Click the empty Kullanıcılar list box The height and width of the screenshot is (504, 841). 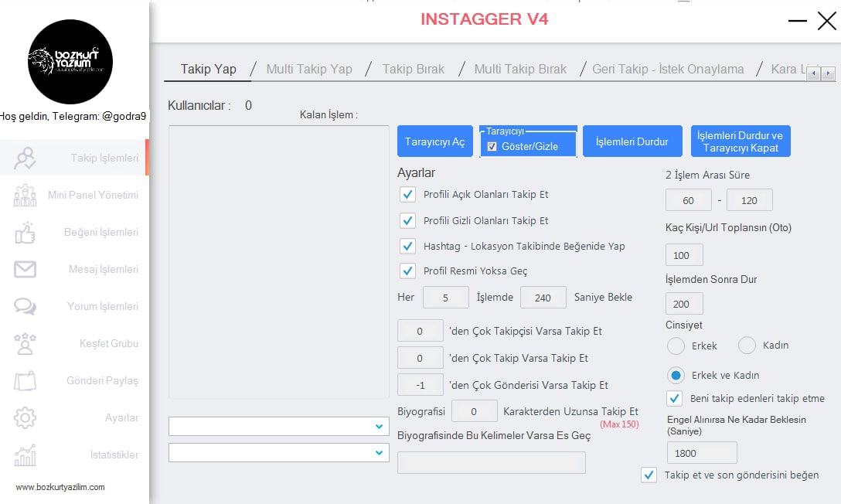tap(279, 261)
